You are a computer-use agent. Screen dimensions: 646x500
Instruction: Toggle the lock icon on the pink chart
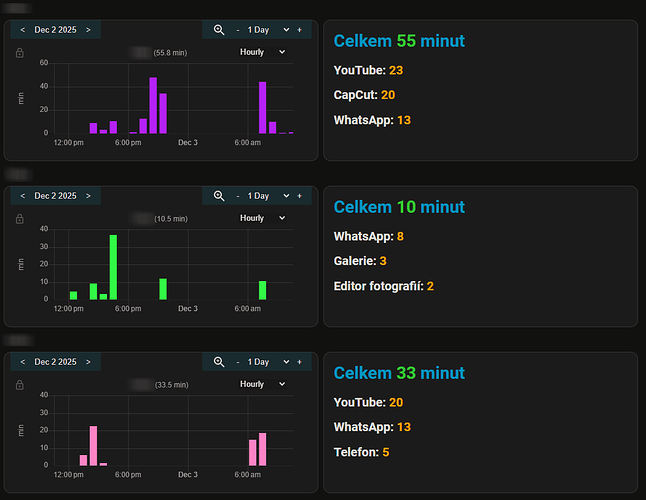[20, 384]
